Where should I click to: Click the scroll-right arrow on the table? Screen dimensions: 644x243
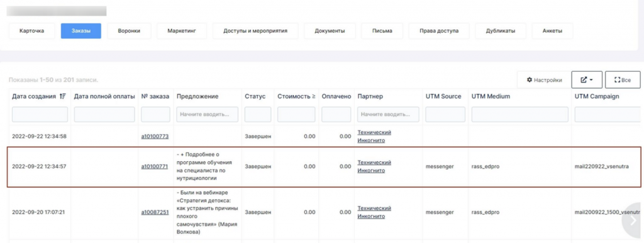pyautogui.click(x=633, y=220)
